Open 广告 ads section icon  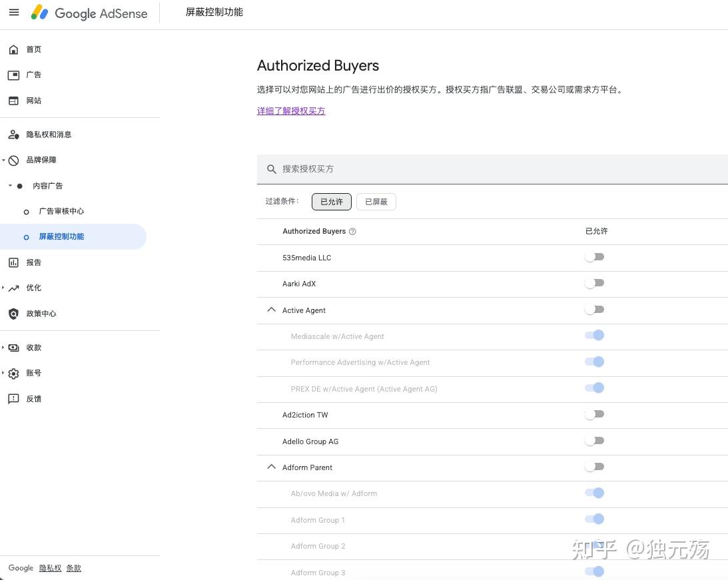click(x=13, y=75)
